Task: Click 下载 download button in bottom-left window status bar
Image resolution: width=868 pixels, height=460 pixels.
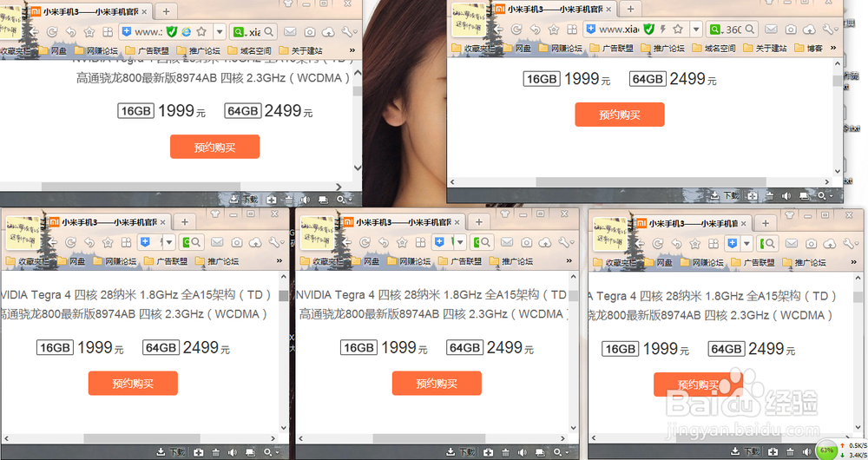Action: pyautogui.click(x=170, y=452)
